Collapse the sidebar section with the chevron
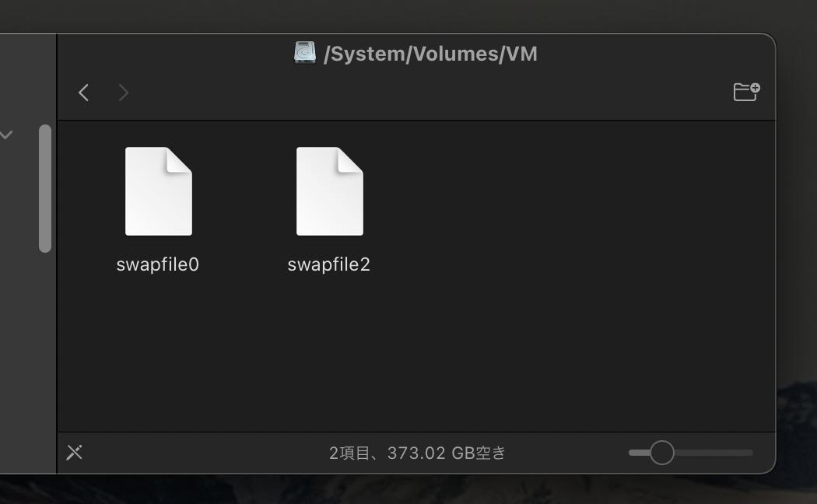This screenshot has width=817, height=504. pyautogui.click(x=6, y=135)
